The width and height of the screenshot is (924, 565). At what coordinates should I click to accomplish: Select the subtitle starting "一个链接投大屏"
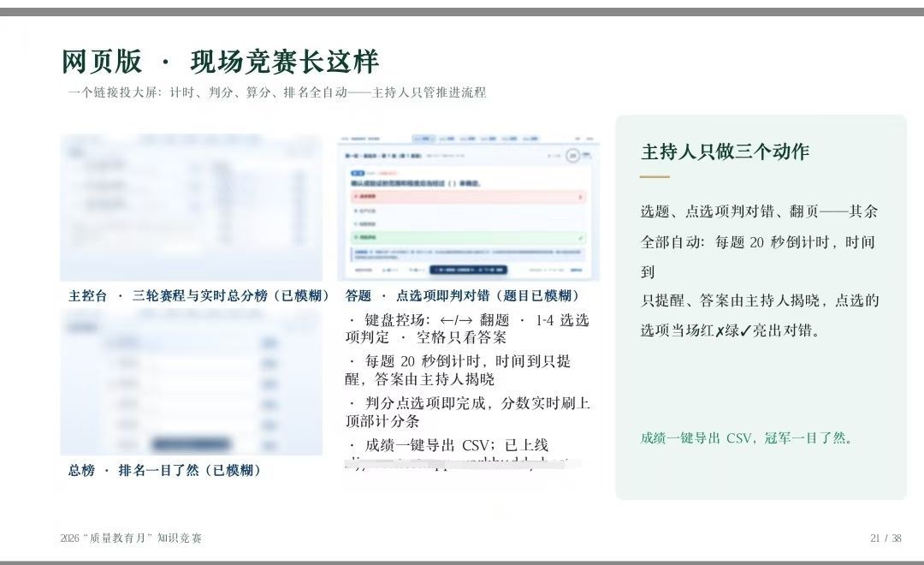point(277,92)
